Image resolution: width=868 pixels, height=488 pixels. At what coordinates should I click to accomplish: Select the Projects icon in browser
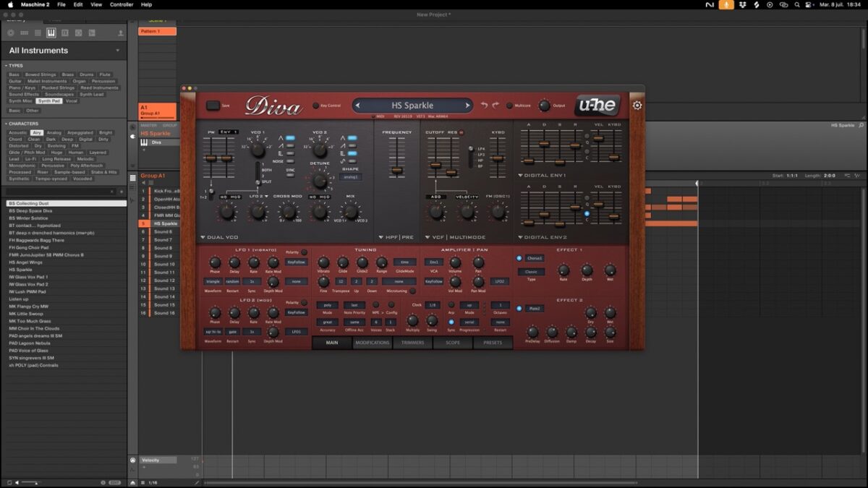click(10, 33)
